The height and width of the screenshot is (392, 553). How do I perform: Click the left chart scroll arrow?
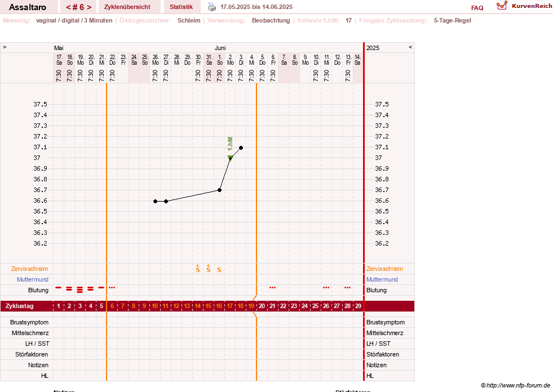pos(5,47)
